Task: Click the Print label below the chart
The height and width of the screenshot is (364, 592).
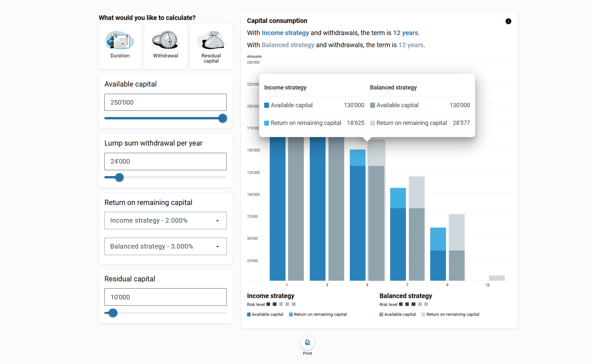Action: click(x=307, y=353)
